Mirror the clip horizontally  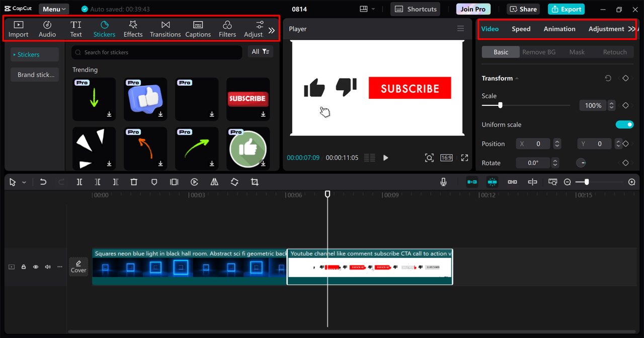tap(214, 182)
